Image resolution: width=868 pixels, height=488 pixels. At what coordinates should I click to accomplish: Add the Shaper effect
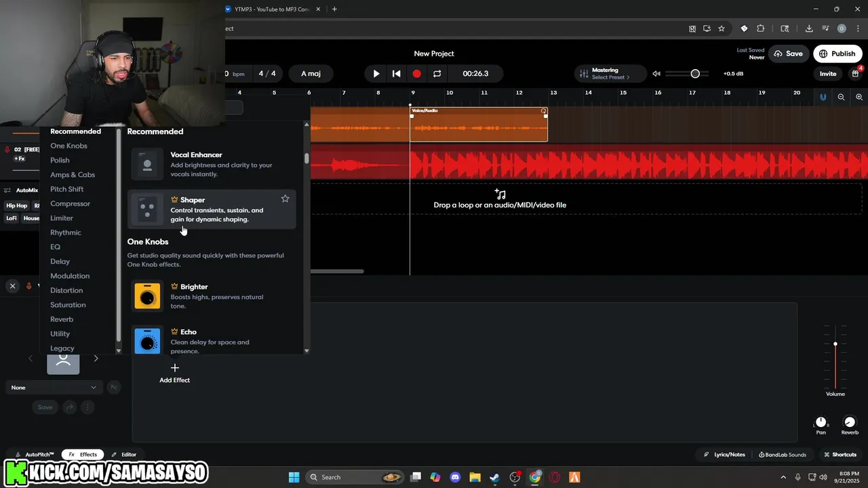[212, 209]
